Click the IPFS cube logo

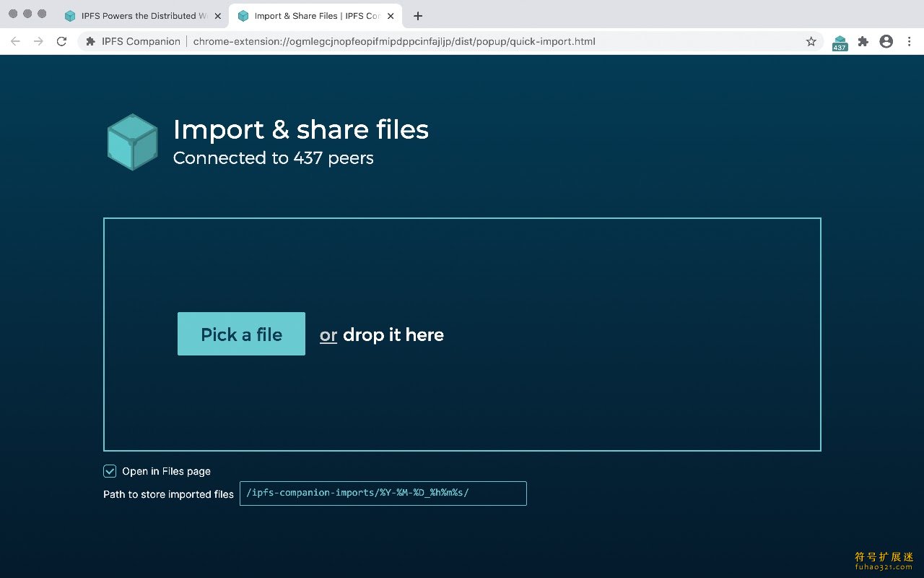coord(132,142)
